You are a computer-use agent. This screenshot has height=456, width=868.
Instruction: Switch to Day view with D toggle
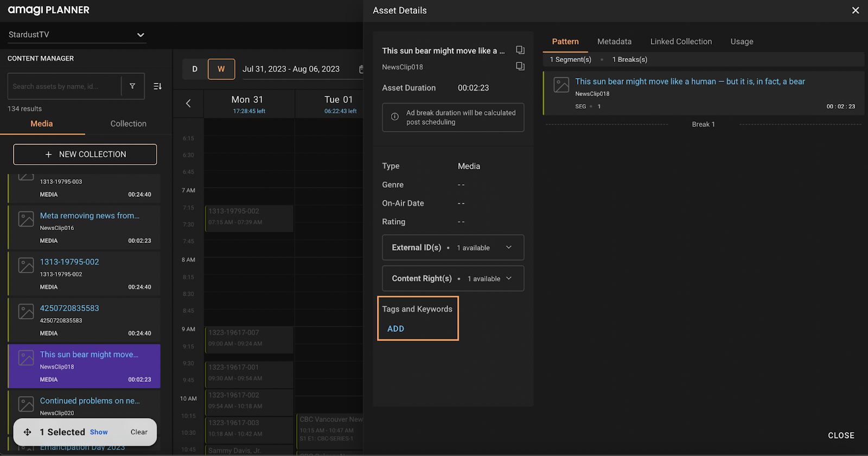[x=195, y=69]
